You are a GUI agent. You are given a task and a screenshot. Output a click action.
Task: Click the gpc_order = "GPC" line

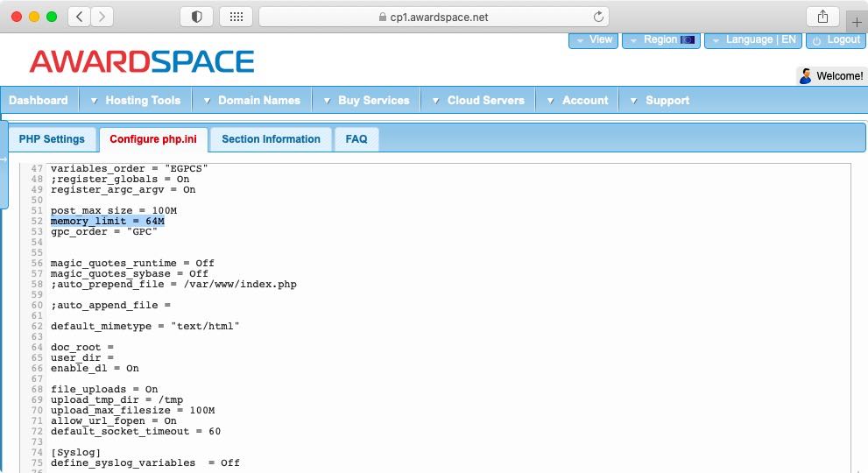pyautogui.click(x=104, y=231)
